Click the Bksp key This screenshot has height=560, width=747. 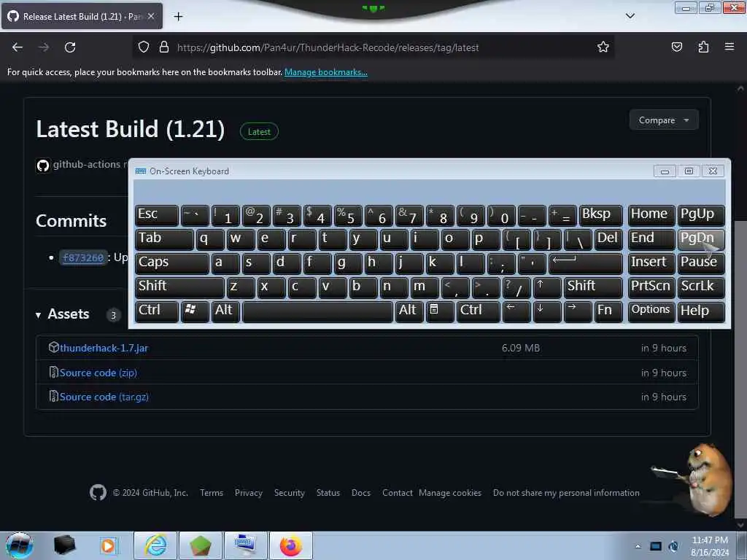[x=601, y=215]
